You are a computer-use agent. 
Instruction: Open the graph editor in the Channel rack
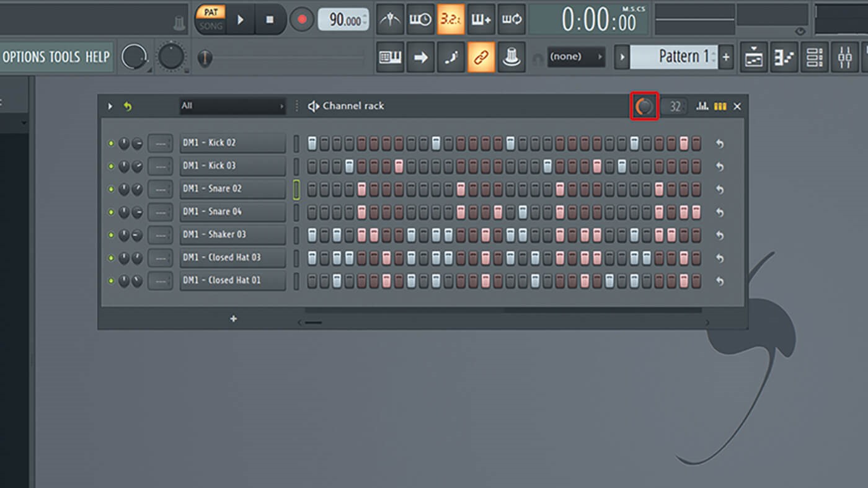tap(702, 106)
